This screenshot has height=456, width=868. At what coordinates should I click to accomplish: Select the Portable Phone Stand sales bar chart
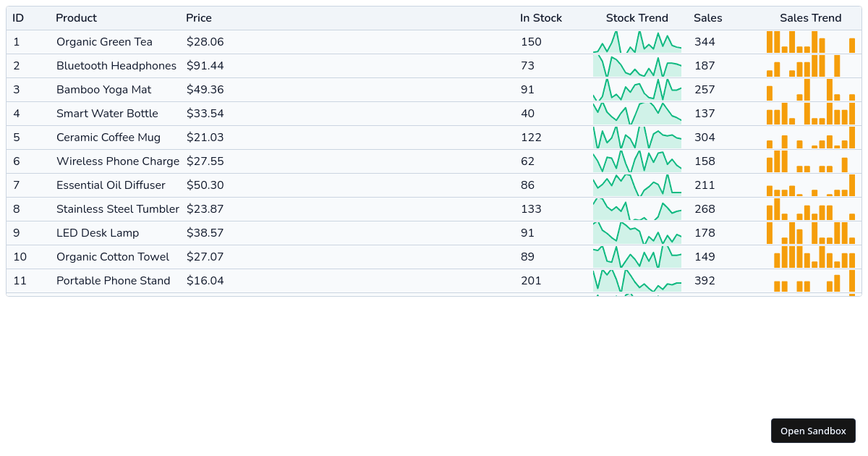tap(811, 281)
